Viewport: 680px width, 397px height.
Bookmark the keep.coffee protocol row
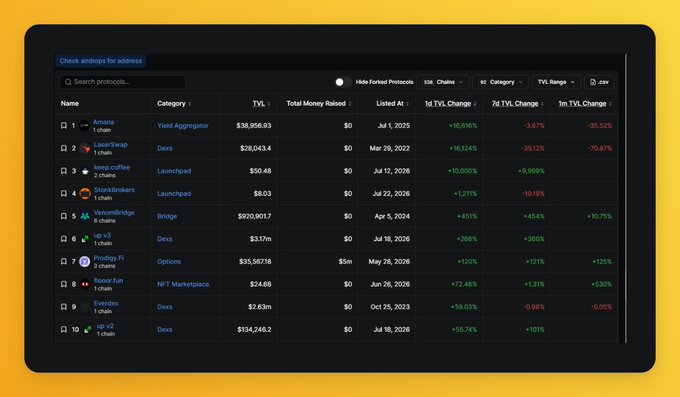point(64,171)
